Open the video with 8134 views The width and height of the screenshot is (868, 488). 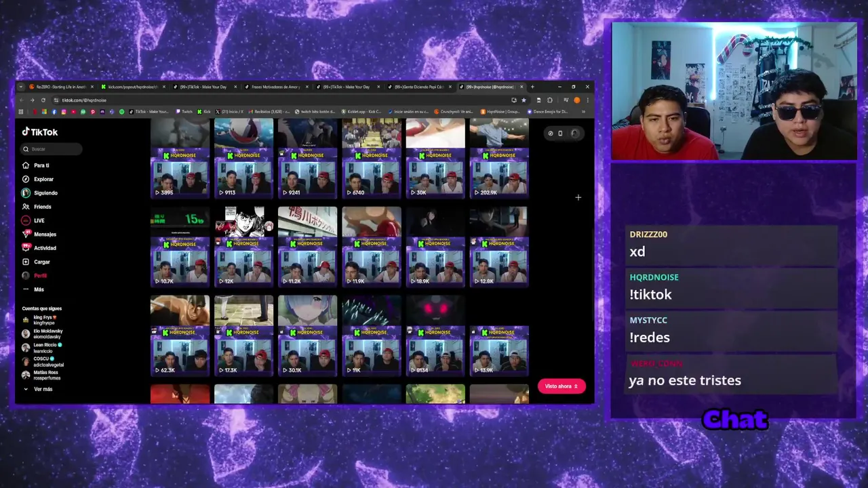435,335
